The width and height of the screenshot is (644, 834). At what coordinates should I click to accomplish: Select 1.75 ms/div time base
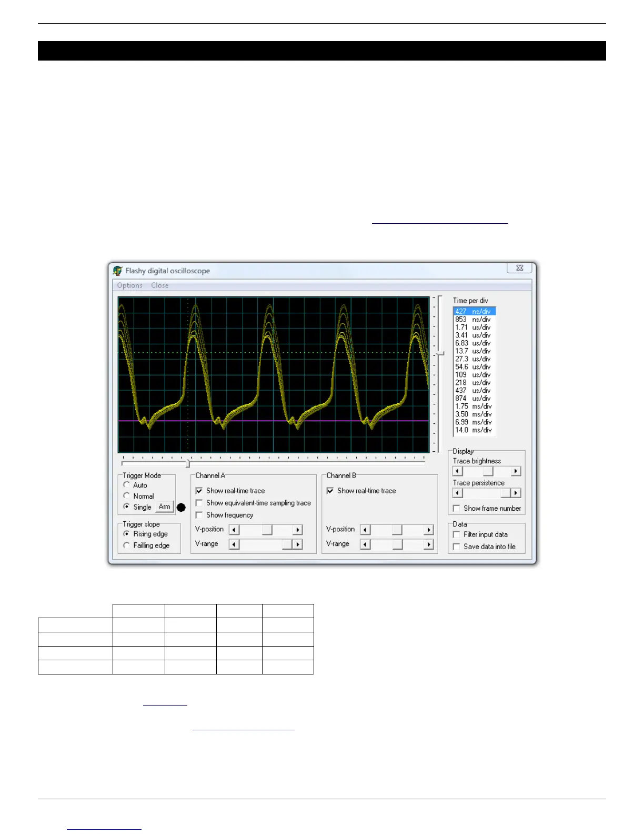tap(475, 406)
